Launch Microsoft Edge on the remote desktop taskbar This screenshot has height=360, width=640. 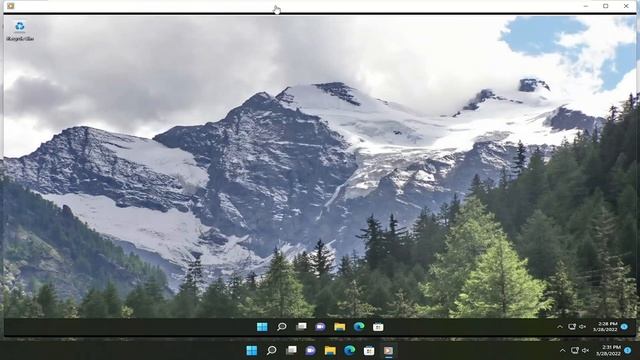click(x=359, y=327)
